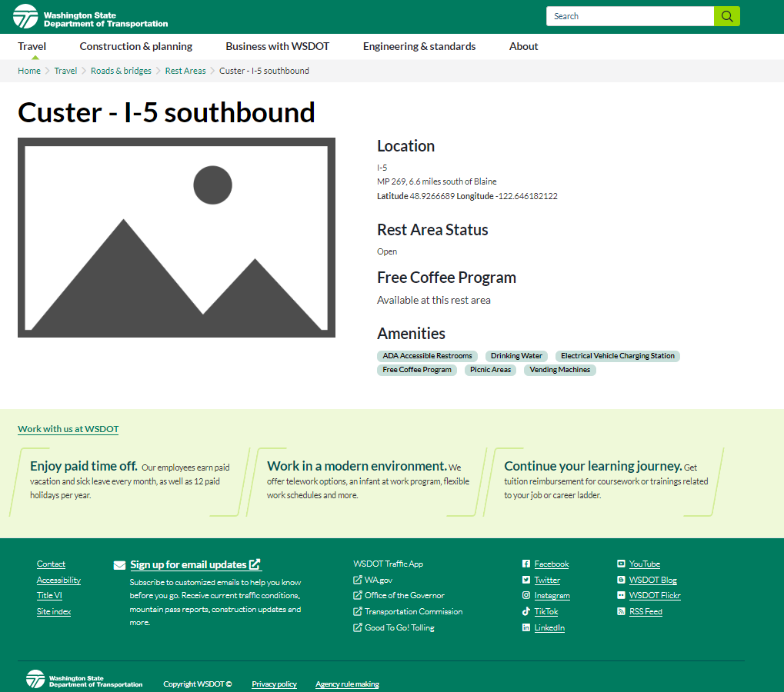
Task: Click the LinkedIn icon in the footer
Action: coord(526,628)
